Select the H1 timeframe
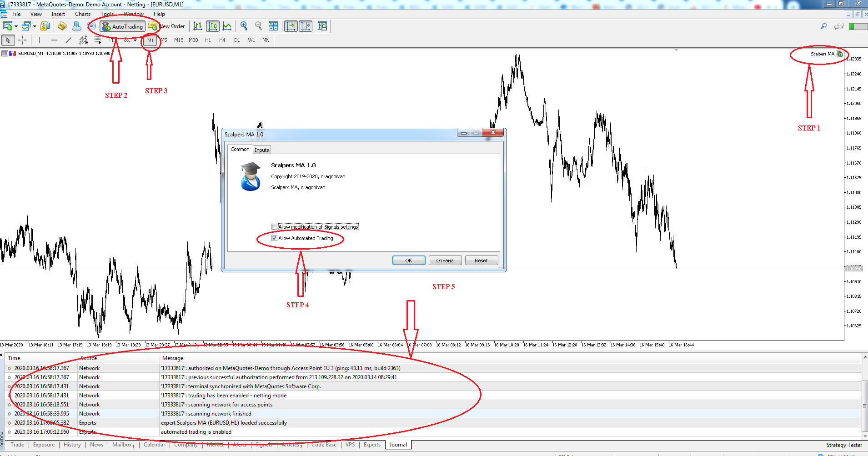 coord(208,40)
